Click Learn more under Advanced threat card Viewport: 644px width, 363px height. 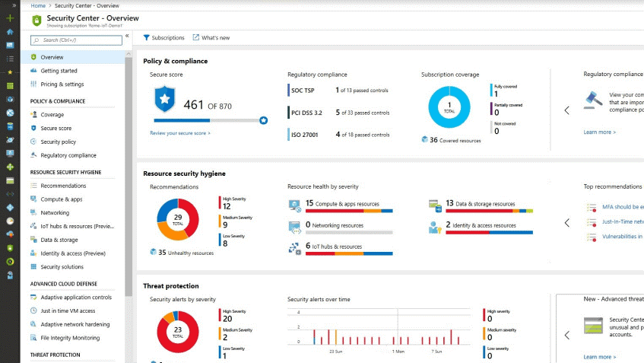[599, 357]
